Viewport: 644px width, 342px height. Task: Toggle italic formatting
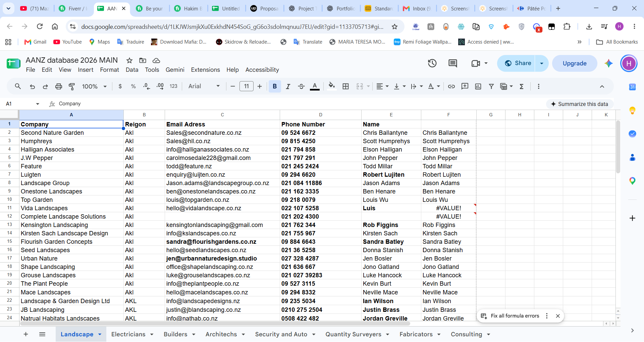[x=288, y=87]
